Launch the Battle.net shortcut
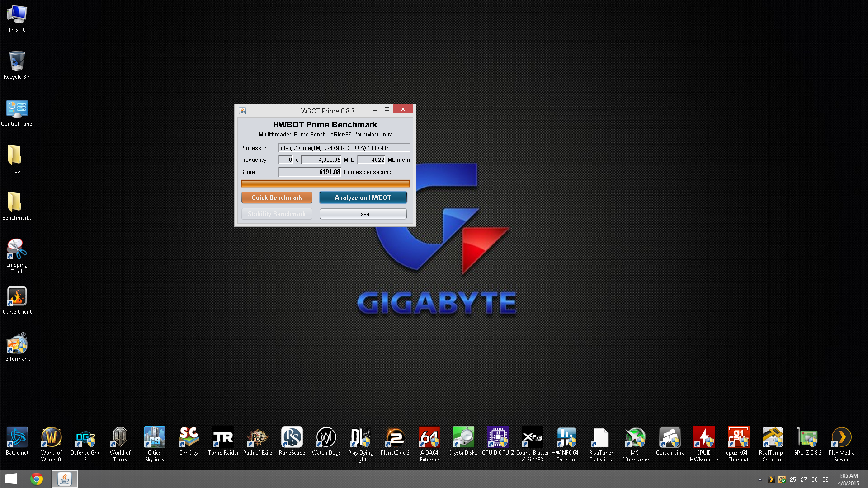The image size is (868, 488). coord(17,441)
